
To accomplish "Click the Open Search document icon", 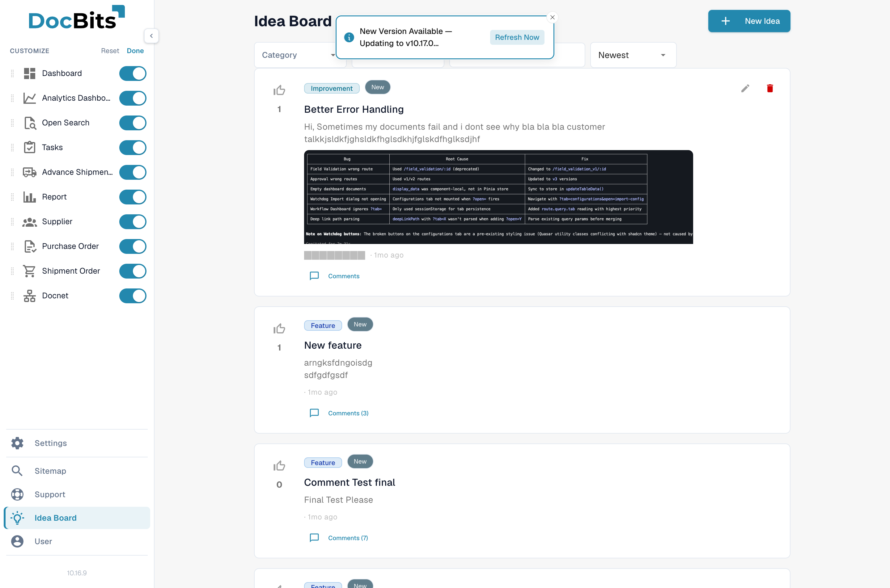I will 30,123.
